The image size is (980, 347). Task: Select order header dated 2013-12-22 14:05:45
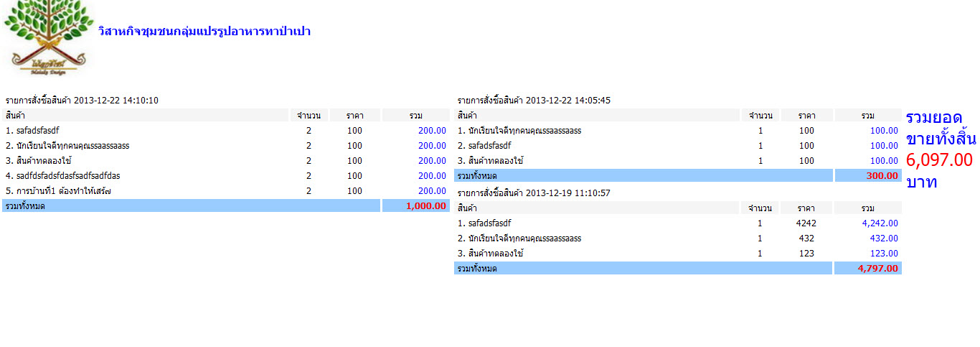coord(534,101)
